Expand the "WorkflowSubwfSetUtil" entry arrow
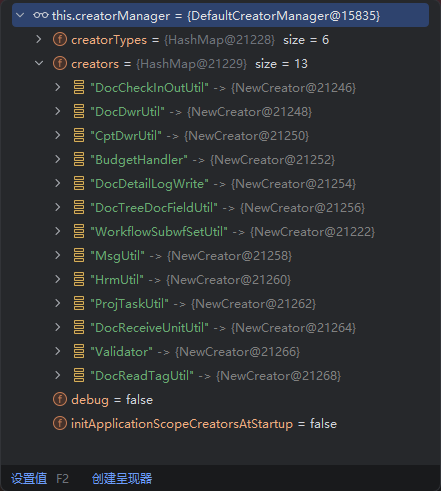Screen dimensions: 441x491 (x=58, y=231)
